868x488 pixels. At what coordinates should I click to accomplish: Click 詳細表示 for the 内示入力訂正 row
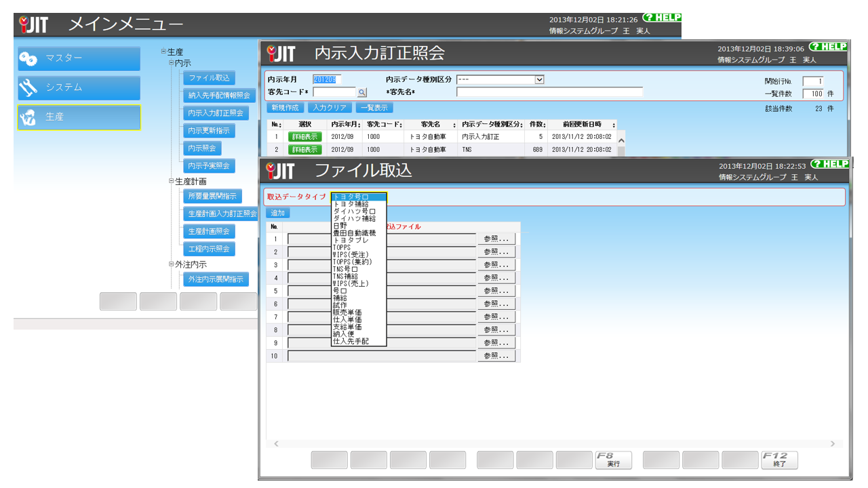click(x=304, y=137)
